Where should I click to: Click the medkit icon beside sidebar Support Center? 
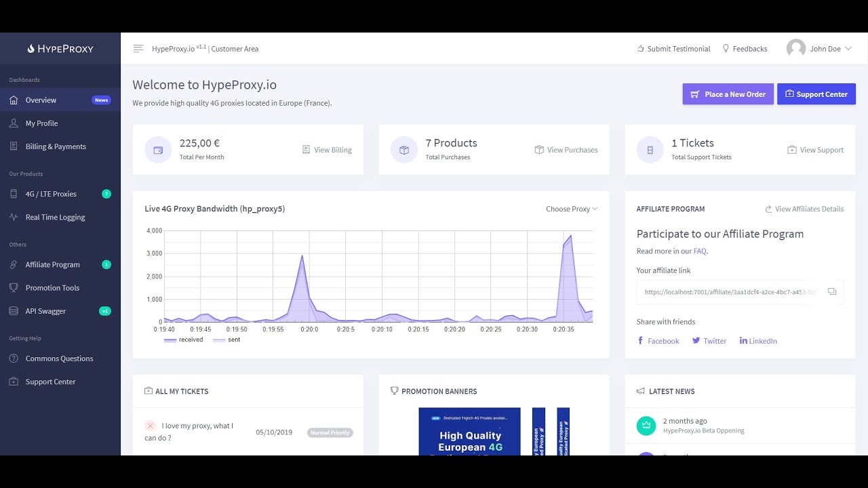pyautogui.click(x=14, y=382)
